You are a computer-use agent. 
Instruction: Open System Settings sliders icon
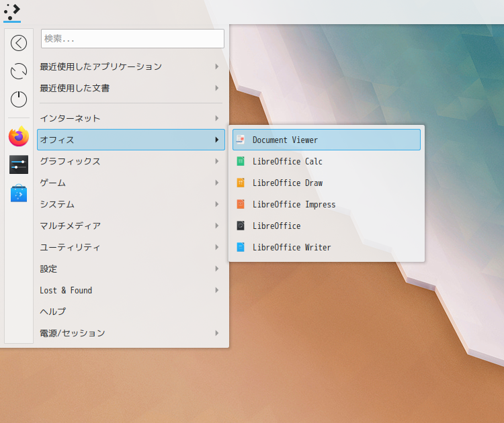pyautogui.click(x=19, y=164)
